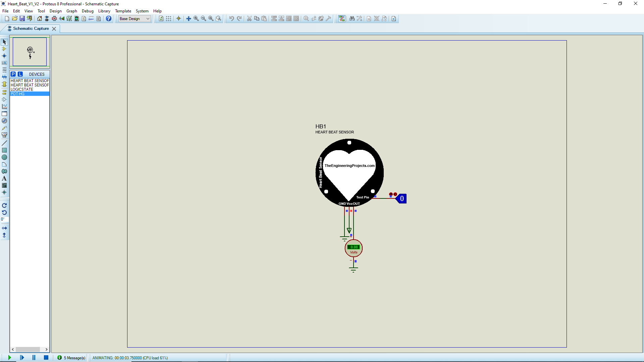Click the Undo arrow icon
644x362 pixels.
(x=231, y=18)
